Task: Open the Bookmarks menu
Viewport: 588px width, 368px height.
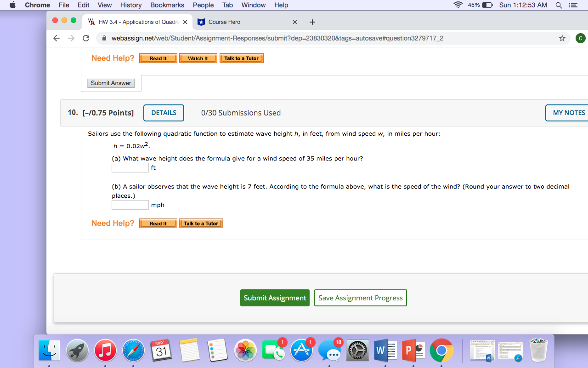Action: pyautogui.click(x=167, y=5)
